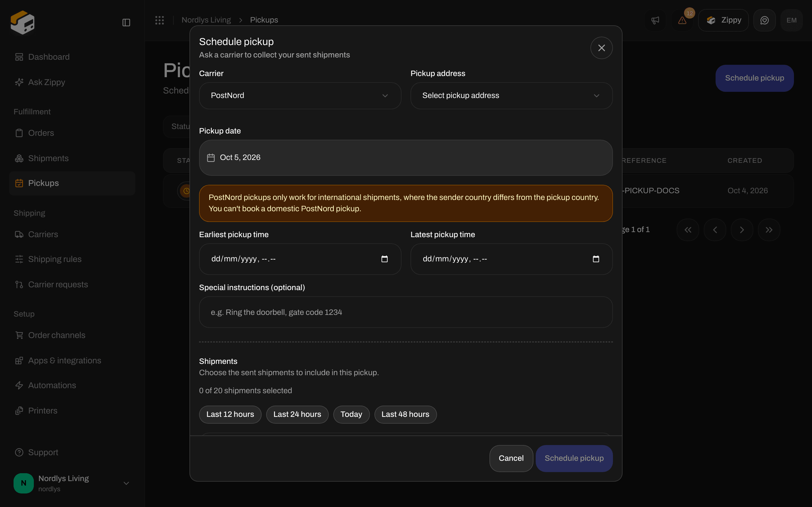Screen dimensions: 812x507
Task: Select the Today shipment filter
Action: [x=351, y=414]
